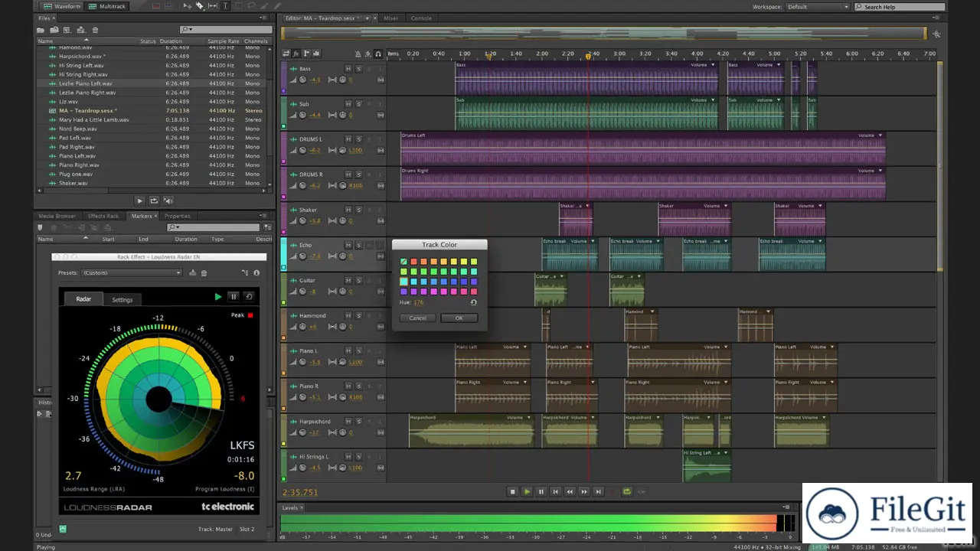This screenshot has height=551, width=980.
Task: Toggle the metronome icon above tracks
Action: tap(357, 54)
